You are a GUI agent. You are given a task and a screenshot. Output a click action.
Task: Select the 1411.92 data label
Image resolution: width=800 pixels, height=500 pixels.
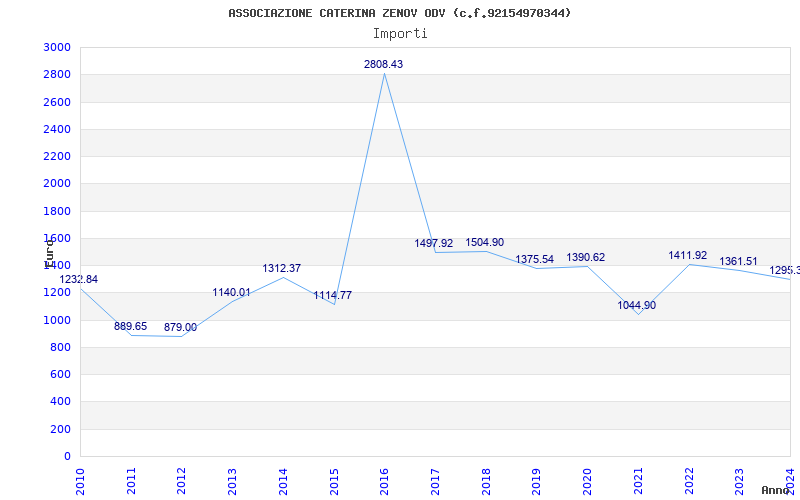[687, 256]
